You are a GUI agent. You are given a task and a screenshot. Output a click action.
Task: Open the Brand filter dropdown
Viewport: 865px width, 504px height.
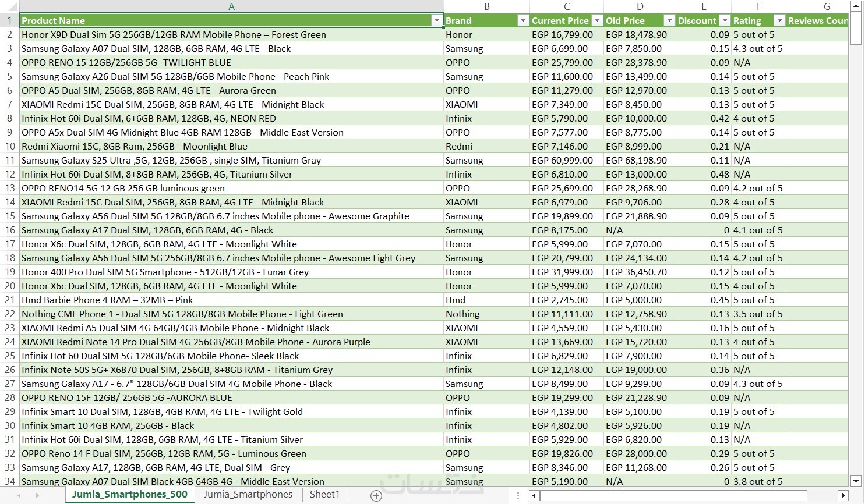point(522,20)
